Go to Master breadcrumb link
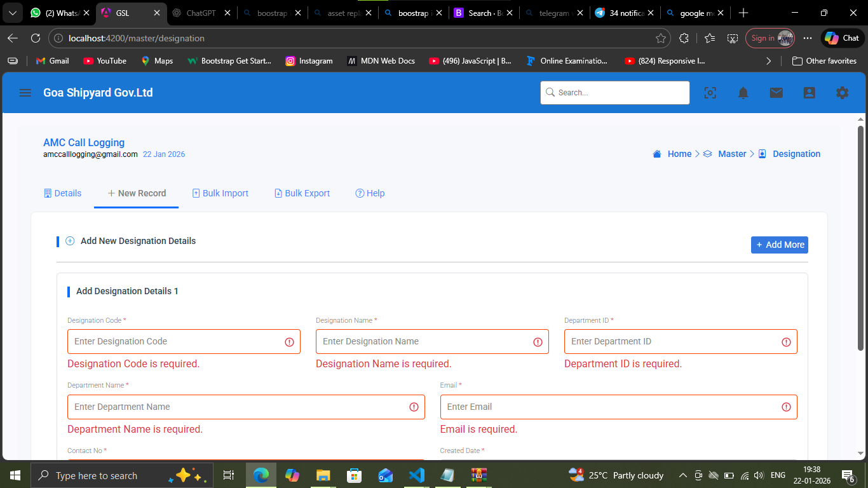Image resolution: width=868 pixels, height=488 pixels. click(x=732, y=154)
